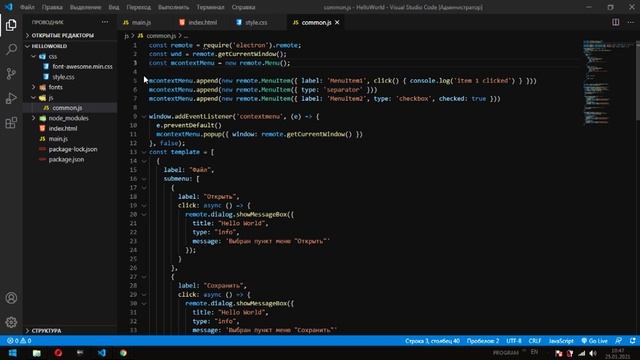Fold code at line 9 arrow
Image resolution: width=640 pixels, height=360 pixels.
(144, 117)
